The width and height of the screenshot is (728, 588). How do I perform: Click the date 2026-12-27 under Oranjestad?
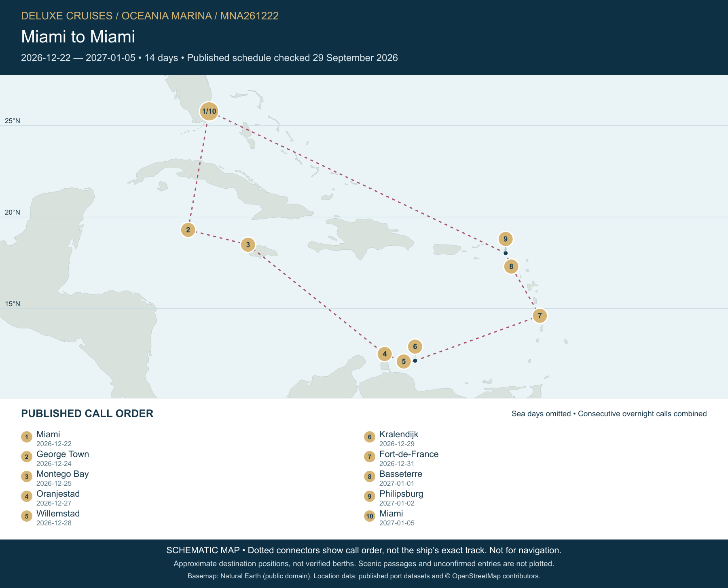(x=54, y=503)
